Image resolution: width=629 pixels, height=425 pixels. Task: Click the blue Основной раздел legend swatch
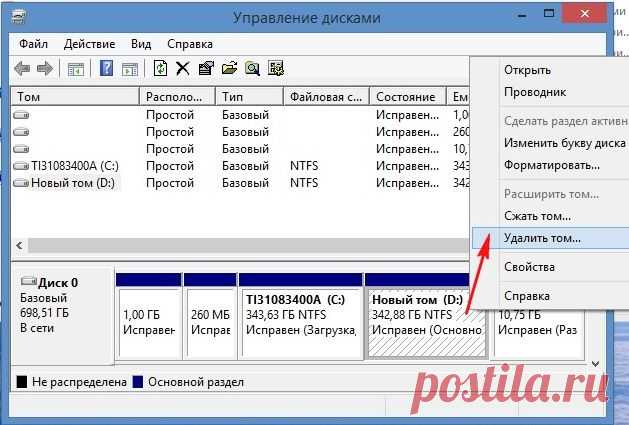(138, 382)
